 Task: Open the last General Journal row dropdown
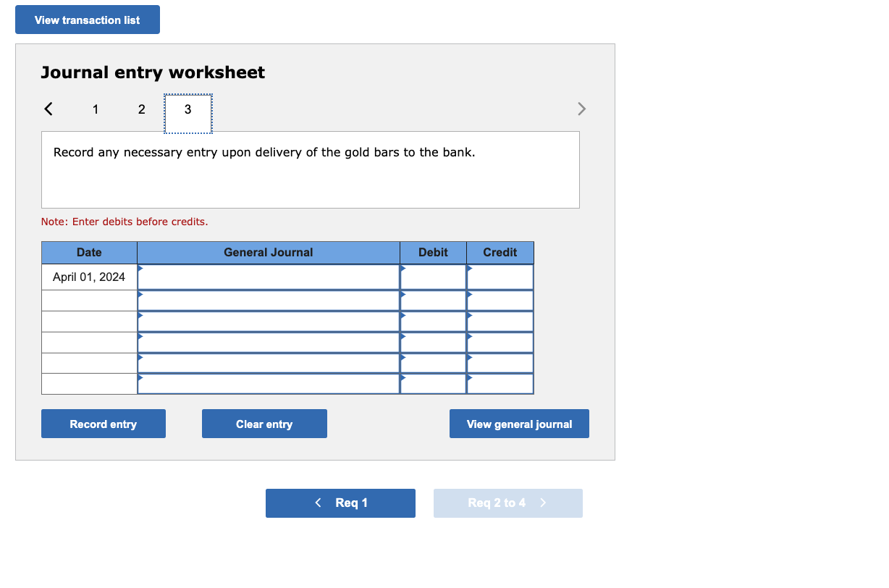[268, 383]
